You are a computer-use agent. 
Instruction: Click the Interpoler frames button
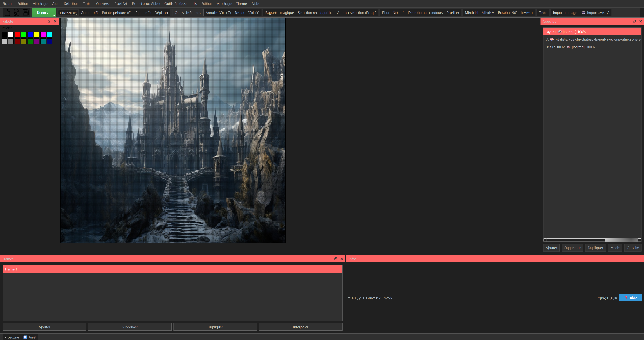300,327
